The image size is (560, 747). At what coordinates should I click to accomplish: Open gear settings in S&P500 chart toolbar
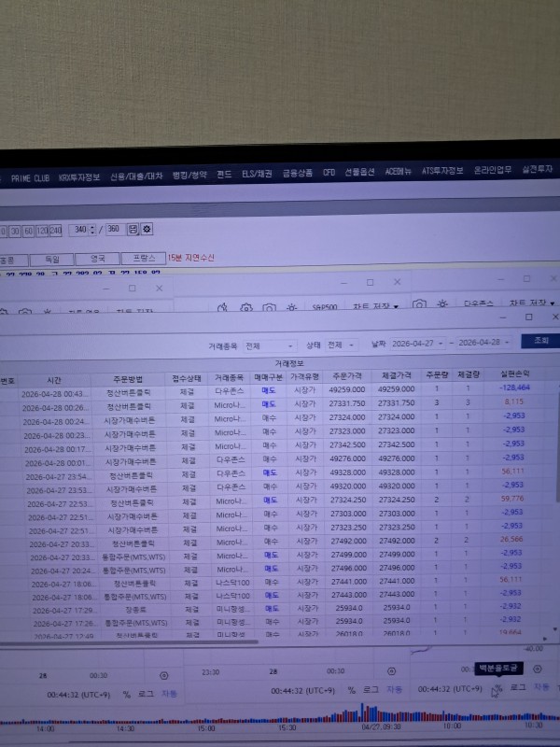[246, 308]
